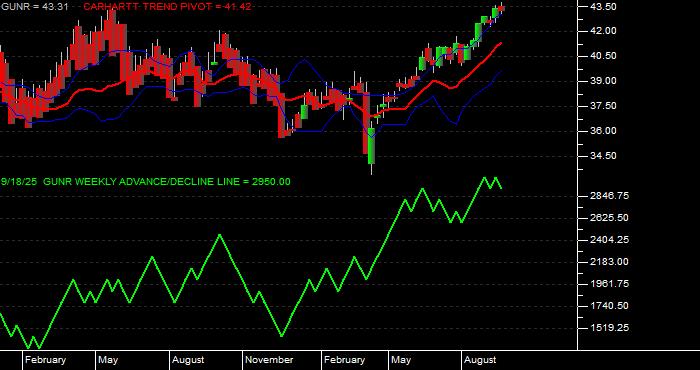This screenshot has width=700, height=370.
Task: Click the latest red candle at top right
Action: pyautogui.click(x=501, y=8)
